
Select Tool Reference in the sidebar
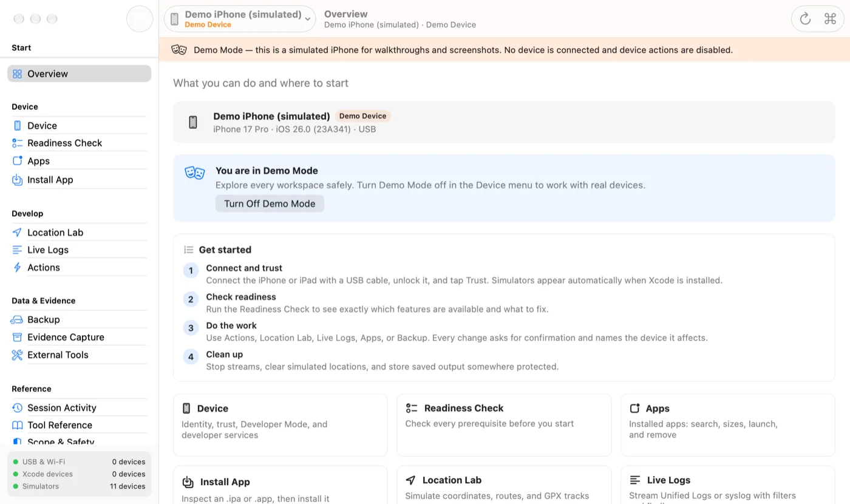[79, 425]
